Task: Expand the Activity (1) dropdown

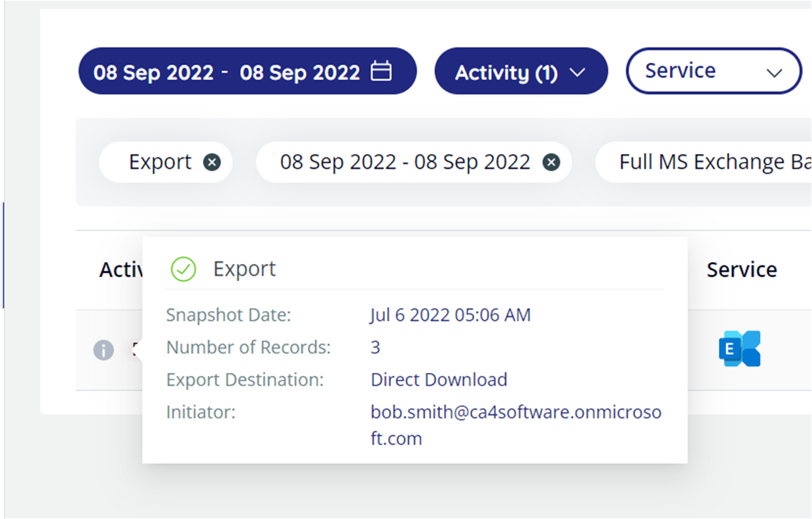Action: 521,71
